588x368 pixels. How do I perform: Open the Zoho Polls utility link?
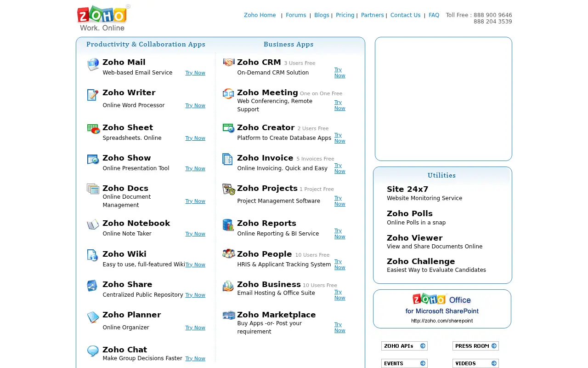pyautogui.click(x=410, y=213)
